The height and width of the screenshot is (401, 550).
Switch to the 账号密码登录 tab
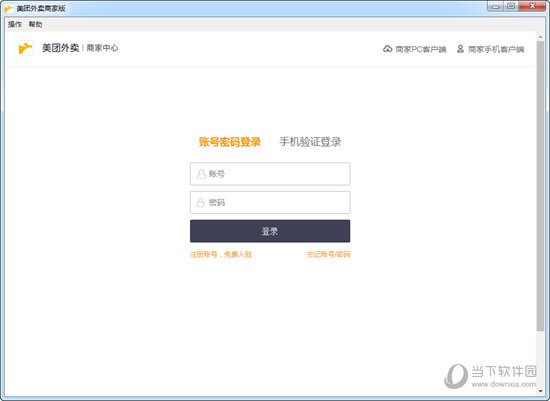[x=230, y=142]
